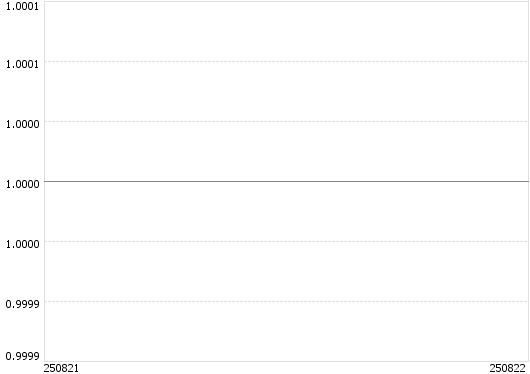530x374 pixels.
Task: Click the chart's bottom horizontal axis line
Action: coord(286,361)
